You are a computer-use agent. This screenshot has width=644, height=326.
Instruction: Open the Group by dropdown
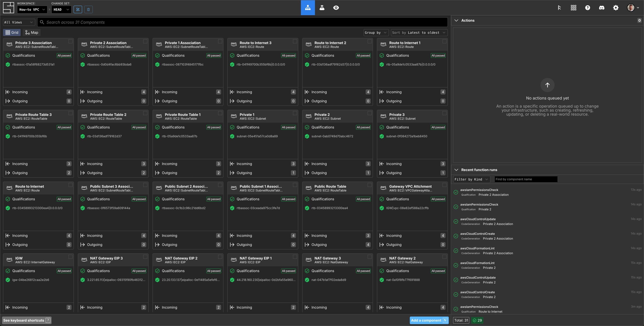376,32
